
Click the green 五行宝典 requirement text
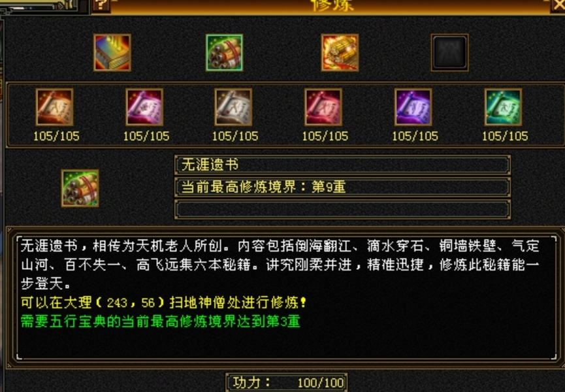click(x=160, y=321)
